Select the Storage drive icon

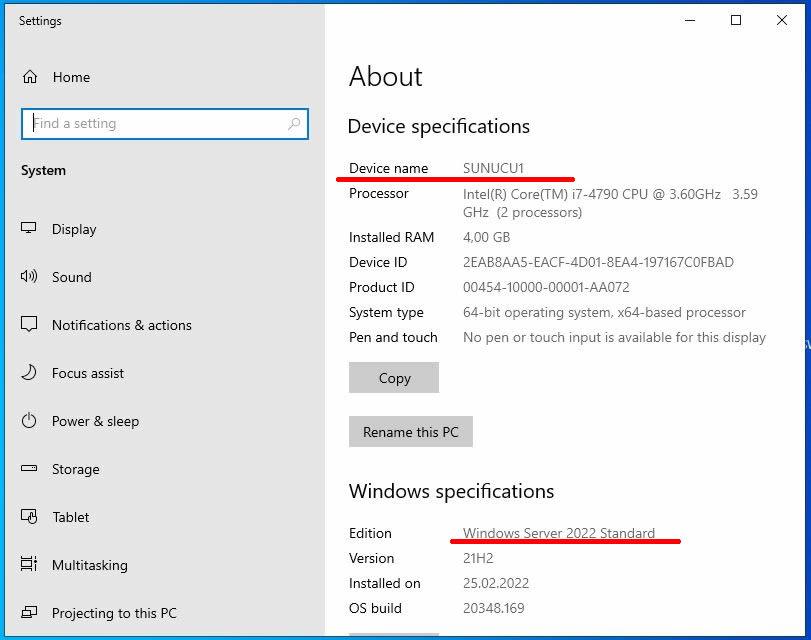point(29,468)
